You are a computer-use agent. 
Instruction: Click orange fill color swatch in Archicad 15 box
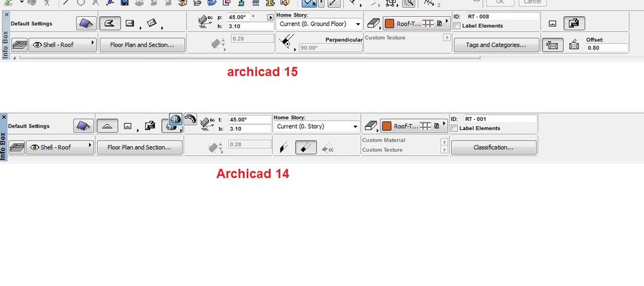click(x=389, y=24)
